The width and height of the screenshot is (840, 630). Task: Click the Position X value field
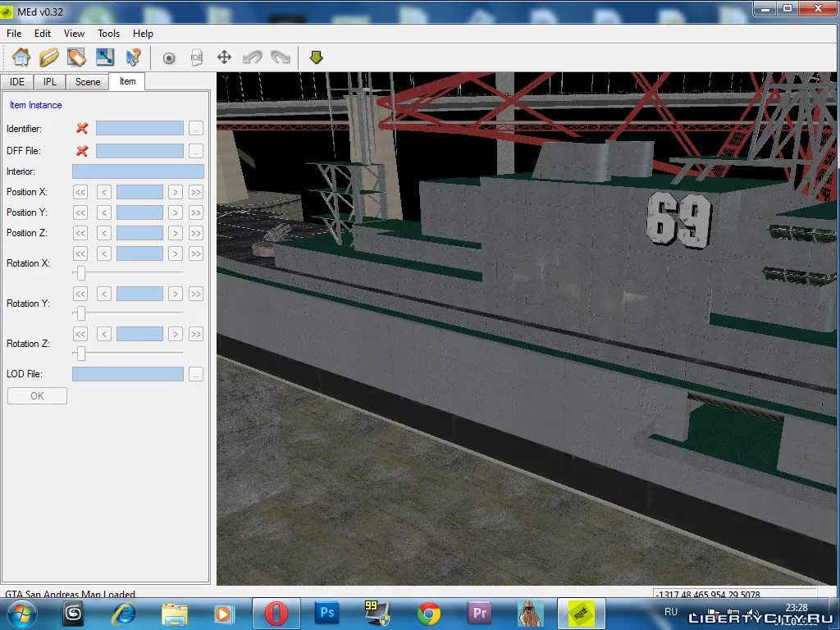139,192
